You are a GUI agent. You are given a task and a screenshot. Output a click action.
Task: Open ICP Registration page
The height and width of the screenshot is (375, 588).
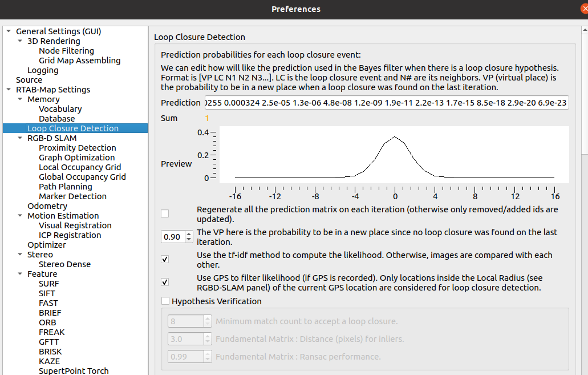point(70,235)
